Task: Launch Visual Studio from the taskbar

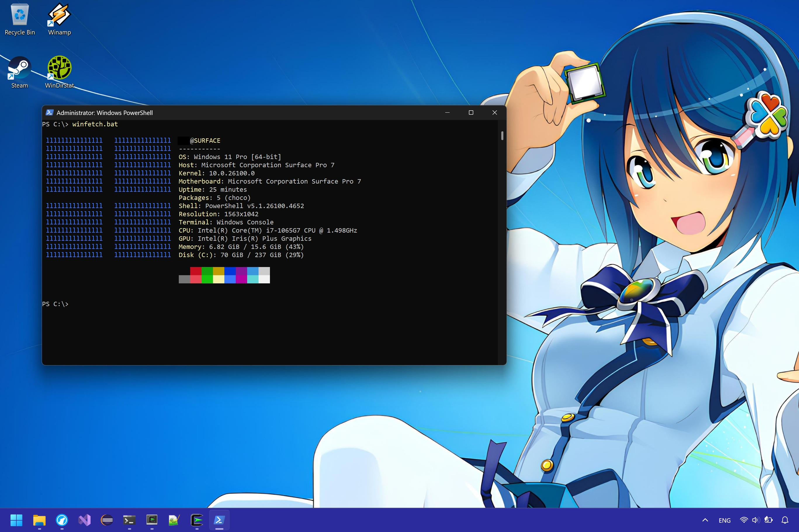Action: (84, 520)
